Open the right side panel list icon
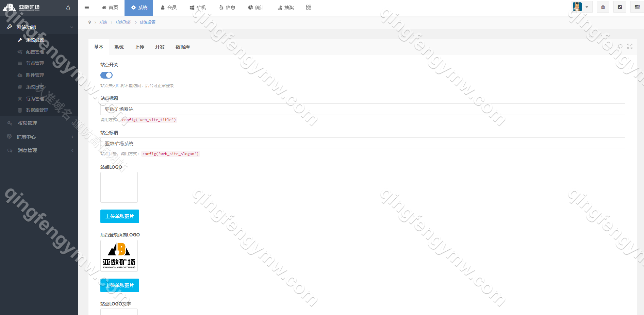644x315 pixels. [637, 7]
